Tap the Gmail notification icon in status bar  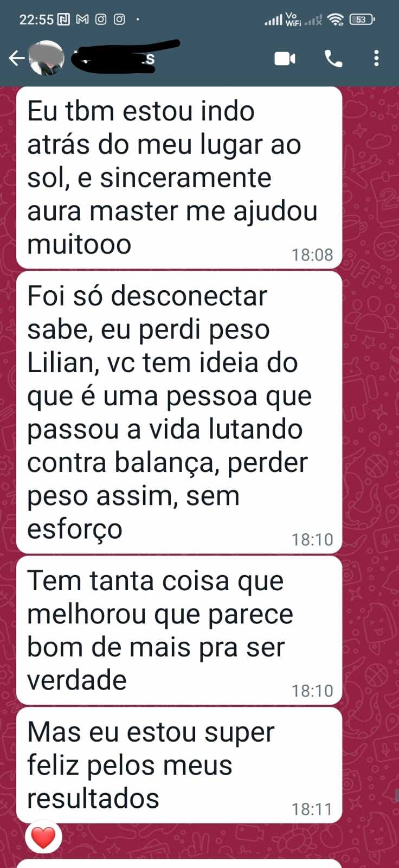(x=82, y=20)
